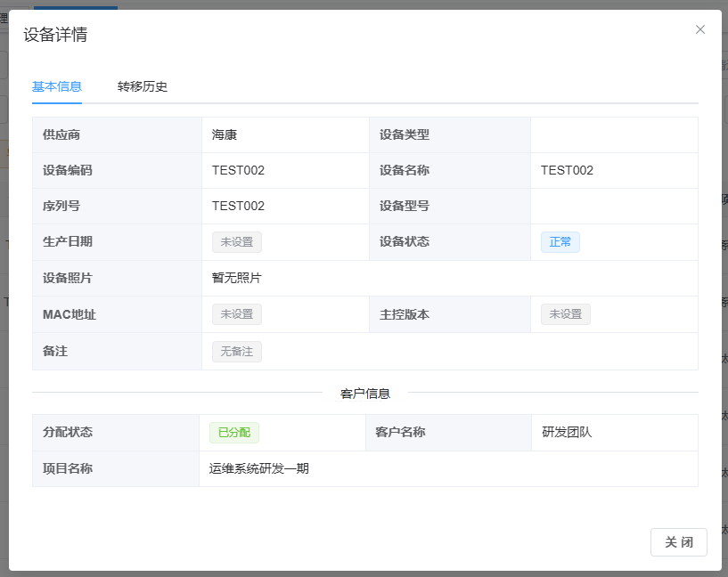Click the supplier value 海康

pos(225,135)
